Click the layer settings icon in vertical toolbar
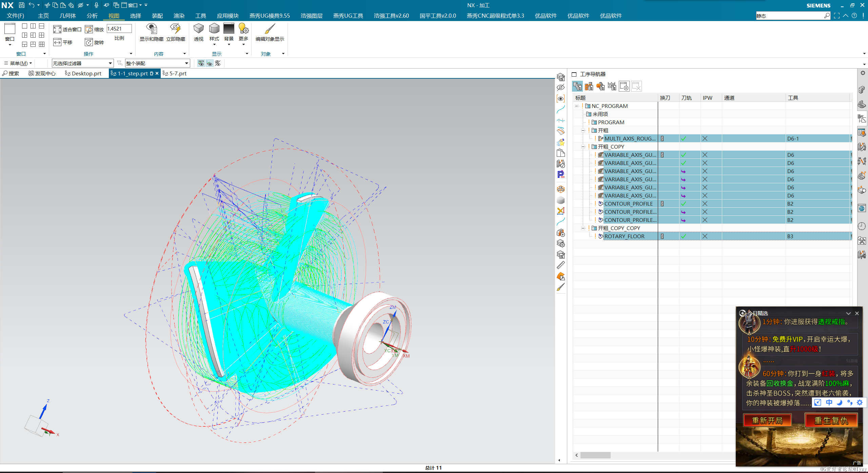The image size is (868, 473). coord(561,244)
